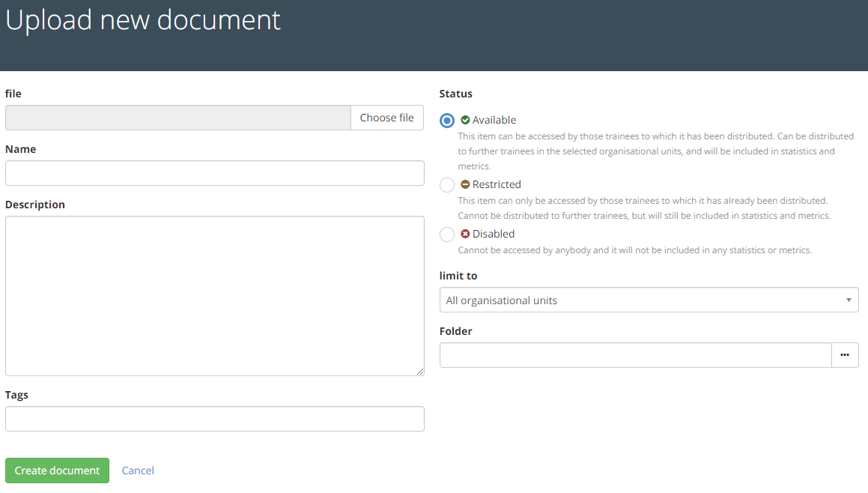Click the brown minus icon beside Restricted
This screenshot has width=868, height=493.
point(465,184)
